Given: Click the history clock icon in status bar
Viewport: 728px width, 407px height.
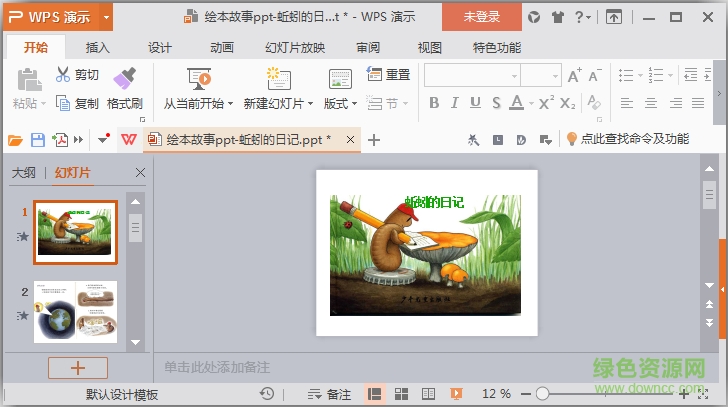Looking at the screenshot, I should click(267, 394).
